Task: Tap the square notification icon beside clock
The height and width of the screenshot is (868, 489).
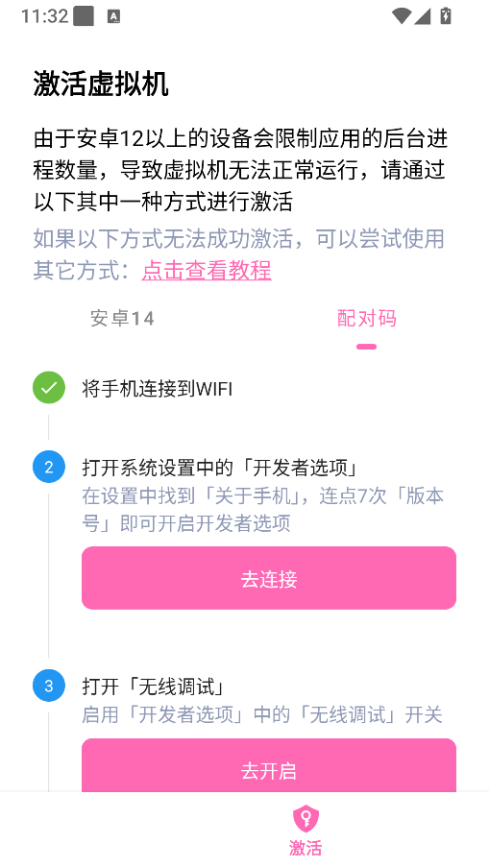Action: click(x=85, y=16)
